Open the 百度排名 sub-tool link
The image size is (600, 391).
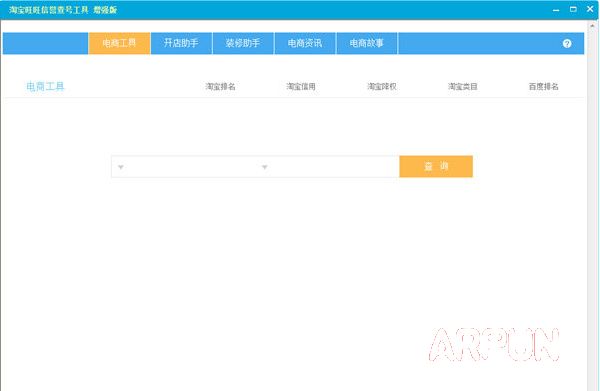[x=543, y=87]
